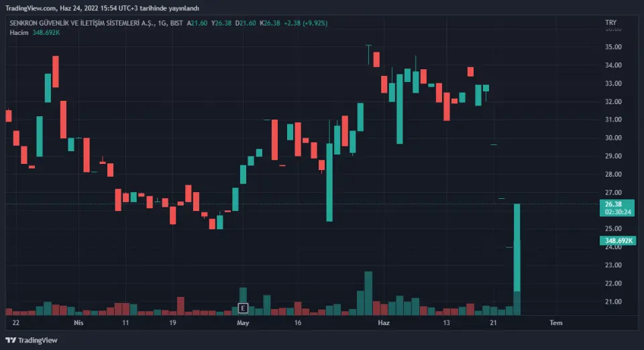
Task: Click the earnings 'E' marker icon
Action: tap(244, 308)
